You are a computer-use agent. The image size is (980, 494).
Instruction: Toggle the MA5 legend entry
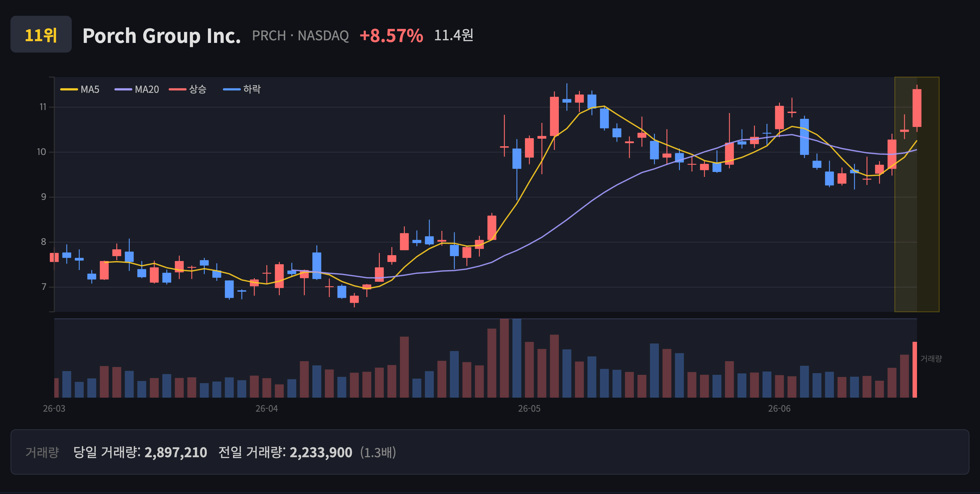click(x=80, y=89)
